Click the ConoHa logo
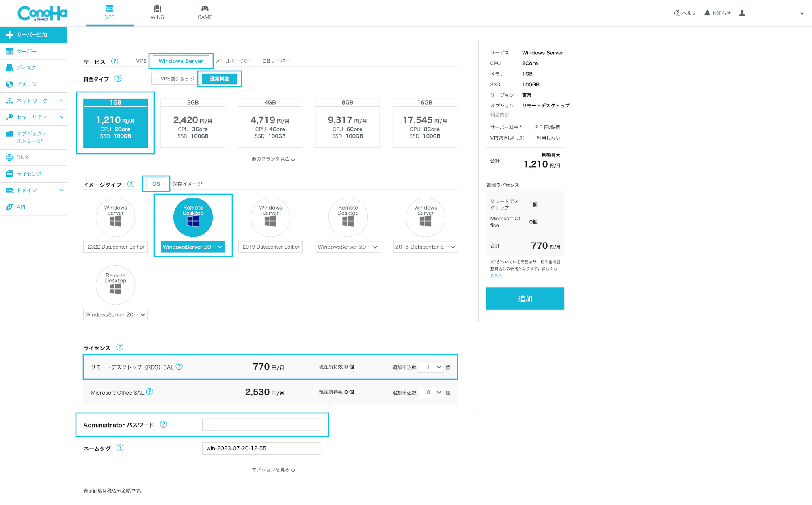The width and height of the screenshot is (812, 505). pos(42,13)
